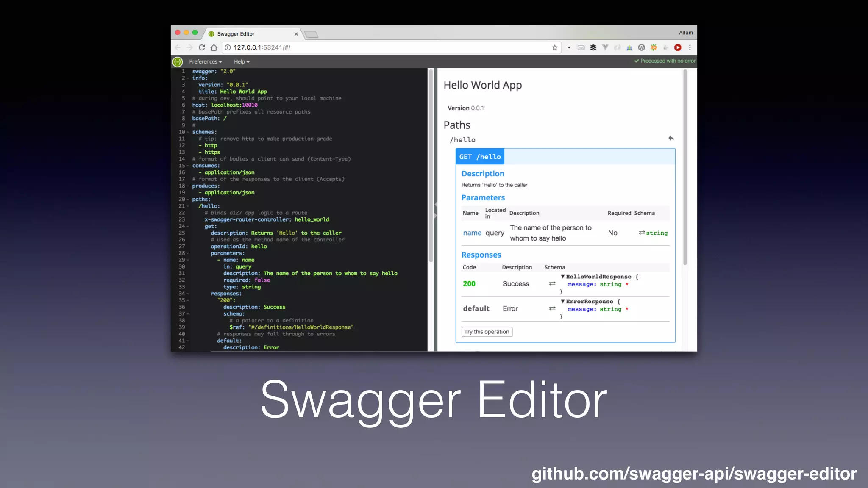Toggle the string schema arrows for name parameter
Image resolution: width=868 pixels, height=488 pixels.
tap(642, 233)
